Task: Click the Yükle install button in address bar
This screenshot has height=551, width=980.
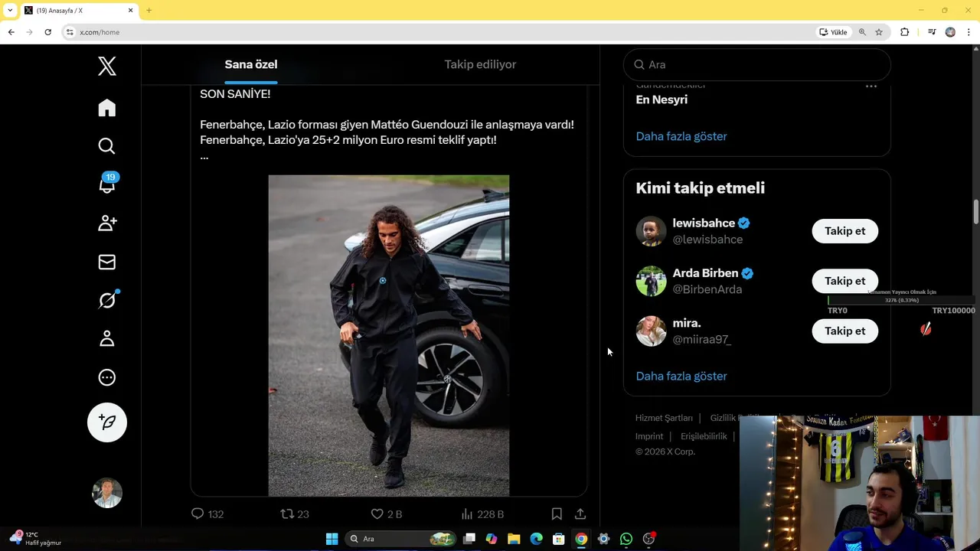Action: click(833, 32)
